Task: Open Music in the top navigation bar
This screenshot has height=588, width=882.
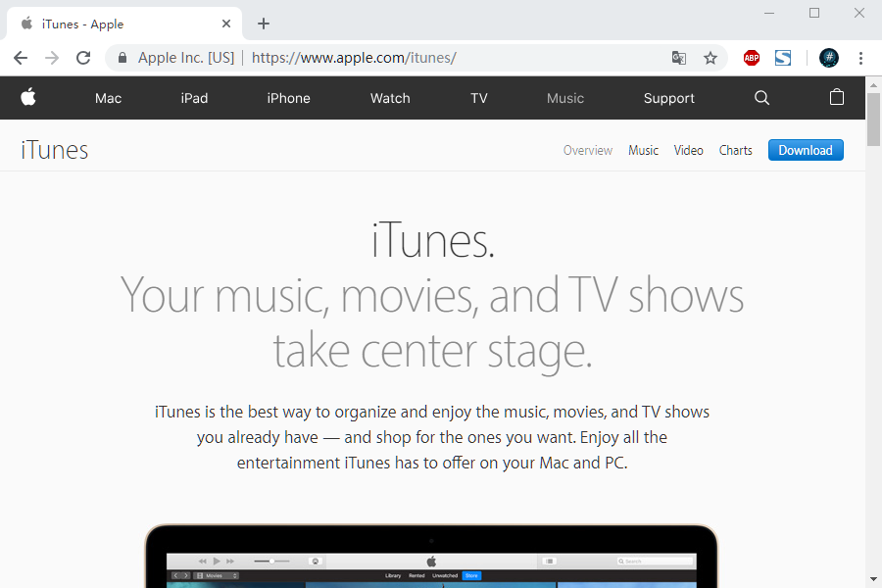Action: [565, 98]
